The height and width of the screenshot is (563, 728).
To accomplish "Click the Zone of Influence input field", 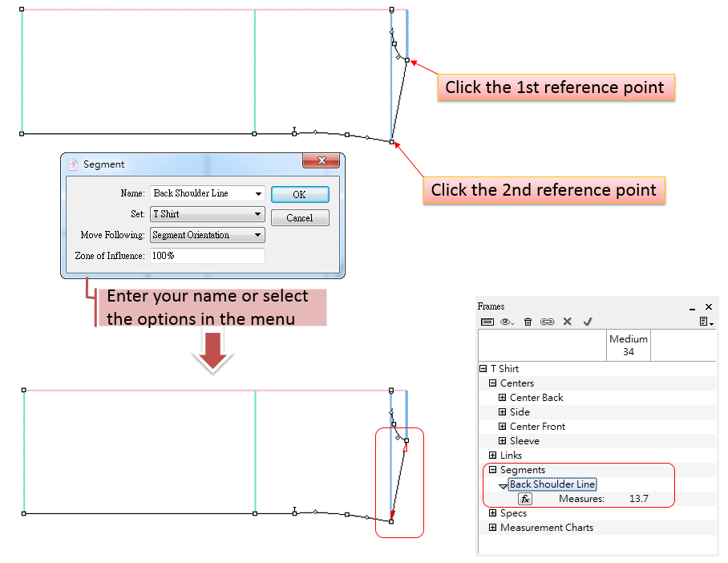I will coord(207,256).
